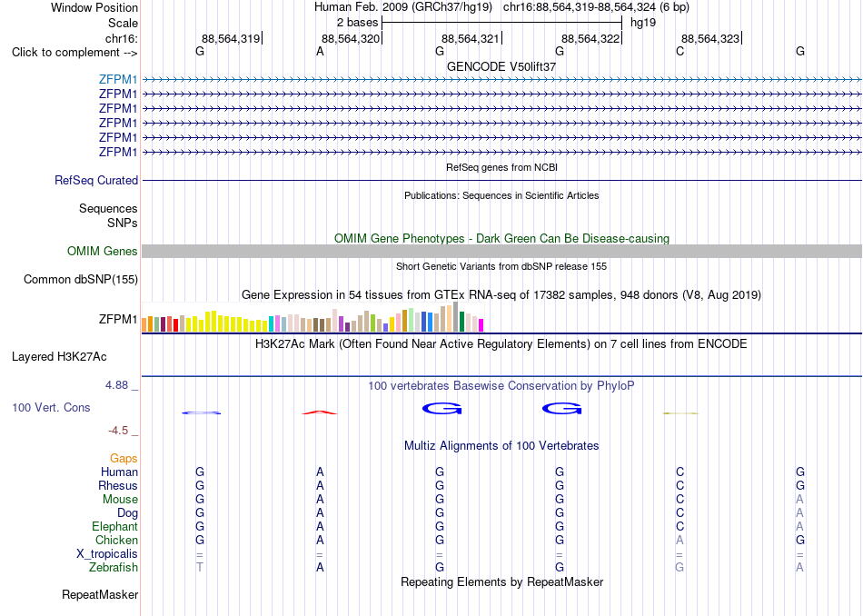Click the Sequences publications sub-track label
The height and width of the screenshot is (616, 863).
108,209
